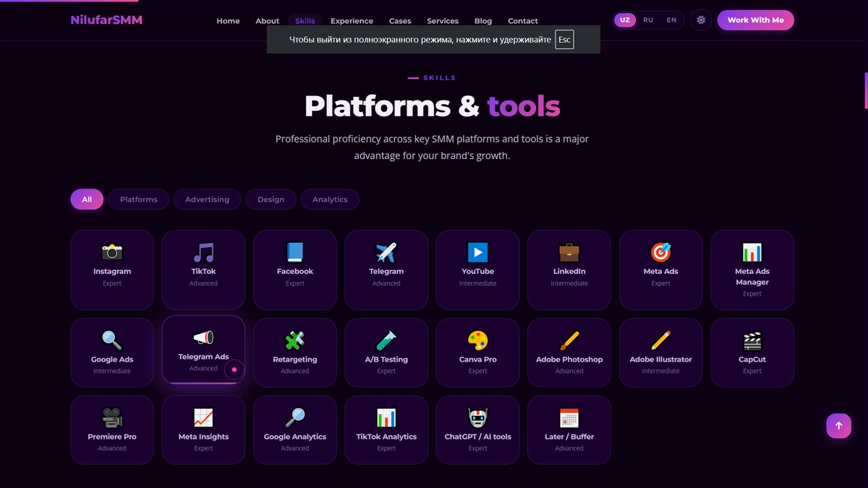This screenshot has width=868, height=488.
Task: Switch language to RU
Action: pos(648,20)
